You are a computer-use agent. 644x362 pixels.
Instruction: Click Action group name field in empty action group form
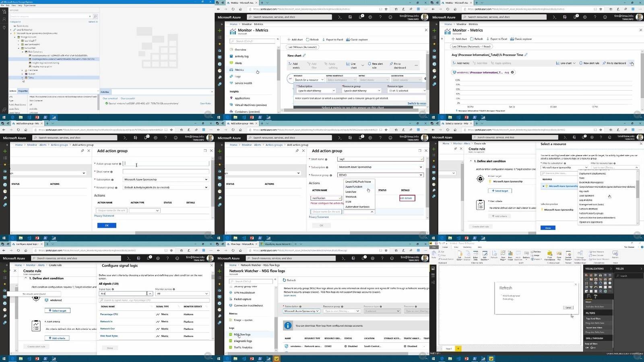pos(166,163)
